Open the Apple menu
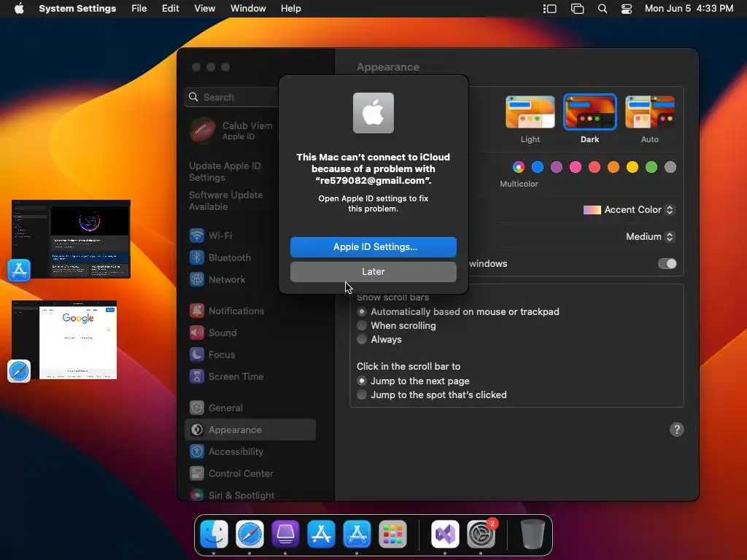This screenshot has width=747, height=560. click(x=19, y=9)
